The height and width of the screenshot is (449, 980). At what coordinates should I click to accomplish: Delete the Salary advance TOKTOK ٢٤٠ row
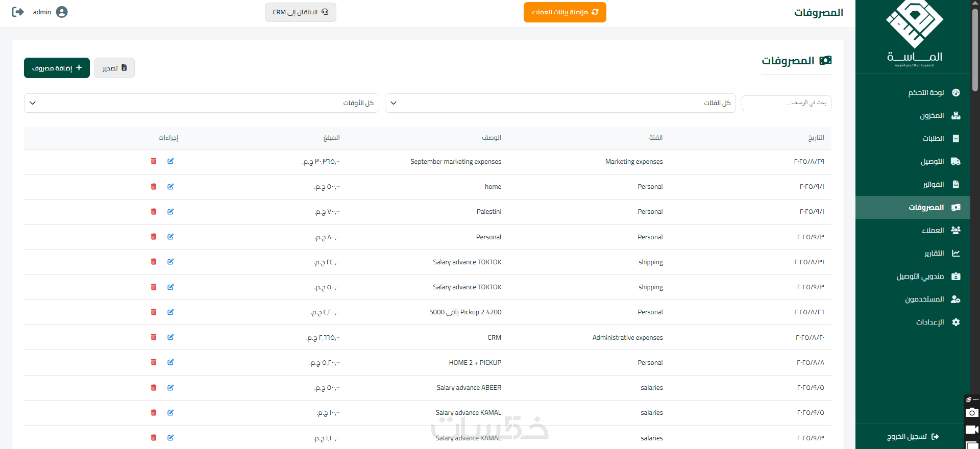(154, 262)
